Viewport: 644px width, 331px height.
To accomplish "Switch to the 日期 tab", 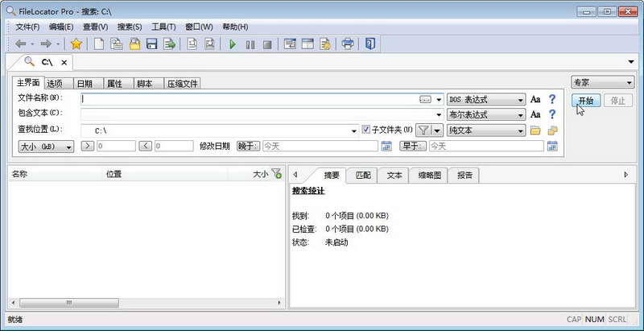I will [89, 84].
